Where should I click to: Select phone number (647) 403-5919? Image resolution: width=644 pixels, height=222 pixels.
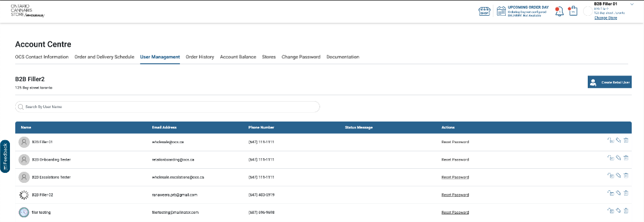click(x=262, y=195)
